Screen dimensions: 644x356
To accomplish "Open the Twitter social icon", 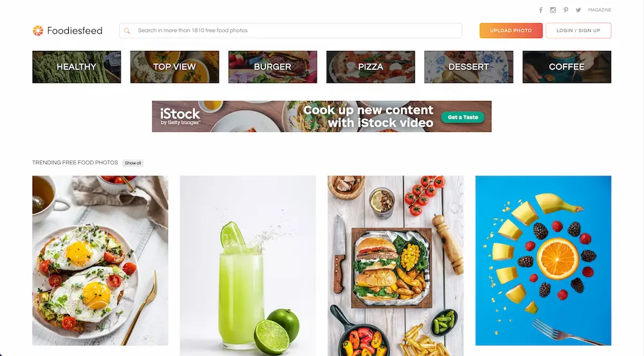I will coord(578,10).
